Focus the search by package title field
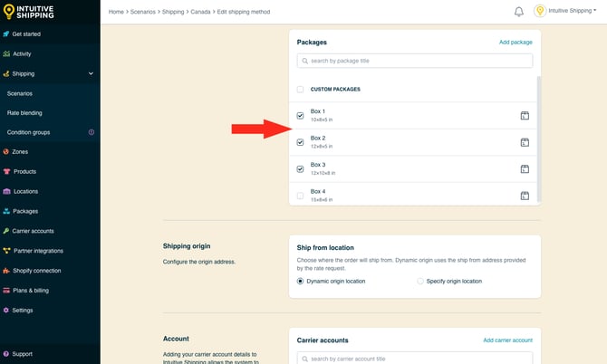 415,61
